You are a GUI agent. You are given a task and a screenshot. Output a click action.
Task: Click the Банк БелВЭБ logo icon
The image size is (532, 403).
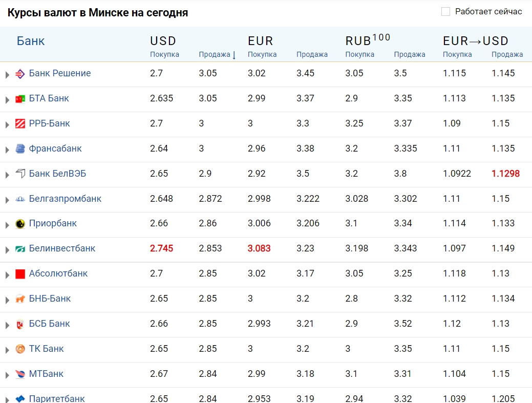20,174
